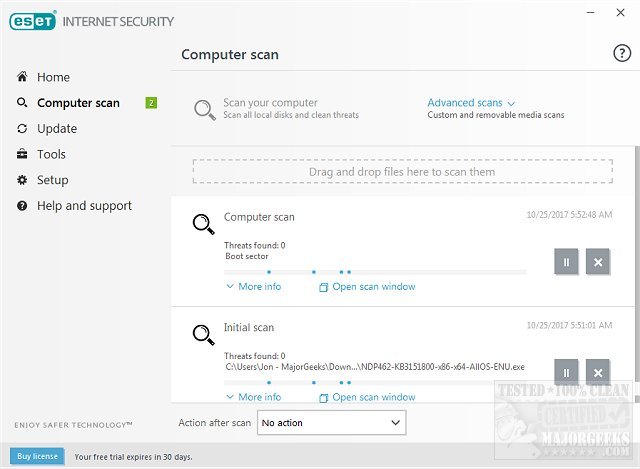Open the Advanced scans dropdown
This screenshot has width=640, height=469.
click(x=471, y=103)
